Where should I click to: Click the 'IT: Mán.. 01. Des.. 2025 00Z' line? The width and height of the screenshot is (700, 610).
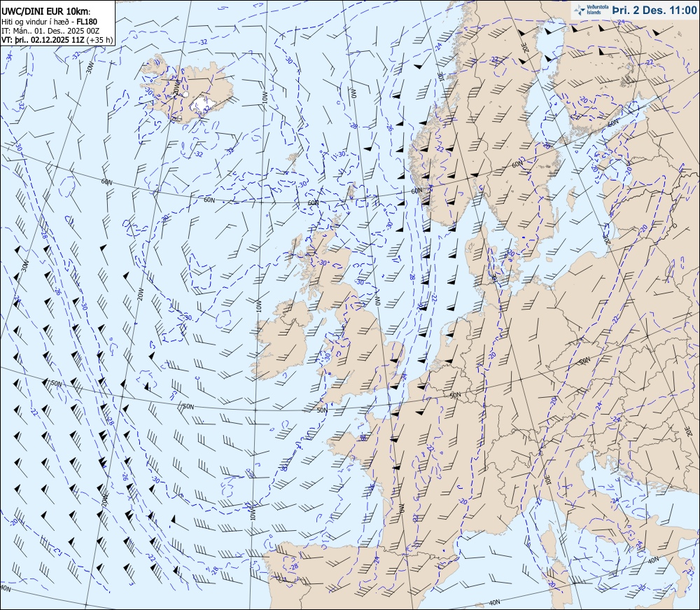tap(50, 31)
